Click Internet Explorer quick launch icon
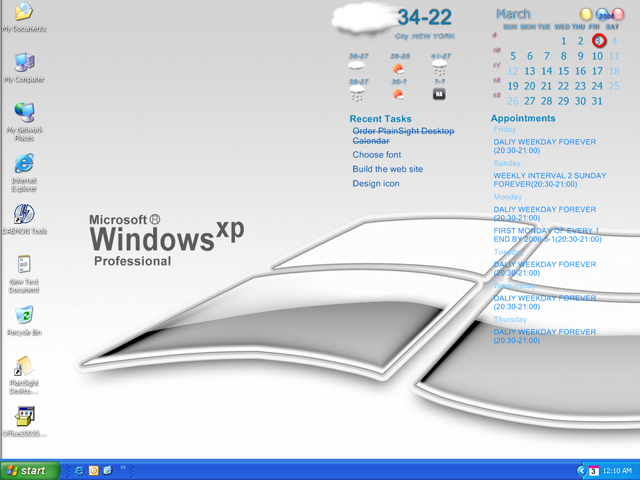This screenshot has height=480, width=640. tap(79, 471)
